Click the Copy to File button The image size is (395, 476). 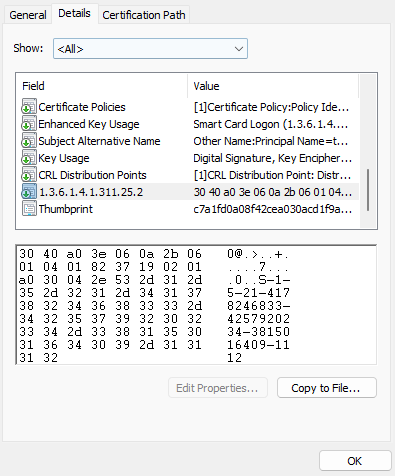coord(327,388)
